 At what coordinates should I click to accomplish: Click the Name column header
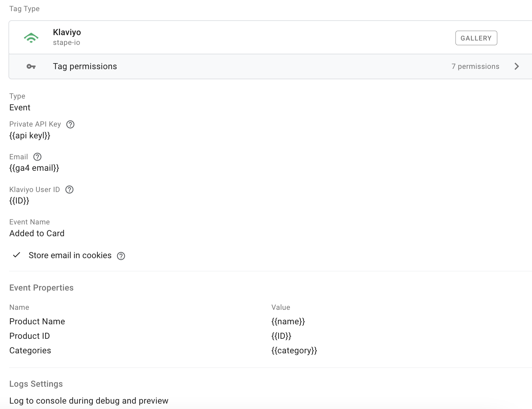point(19,307)
